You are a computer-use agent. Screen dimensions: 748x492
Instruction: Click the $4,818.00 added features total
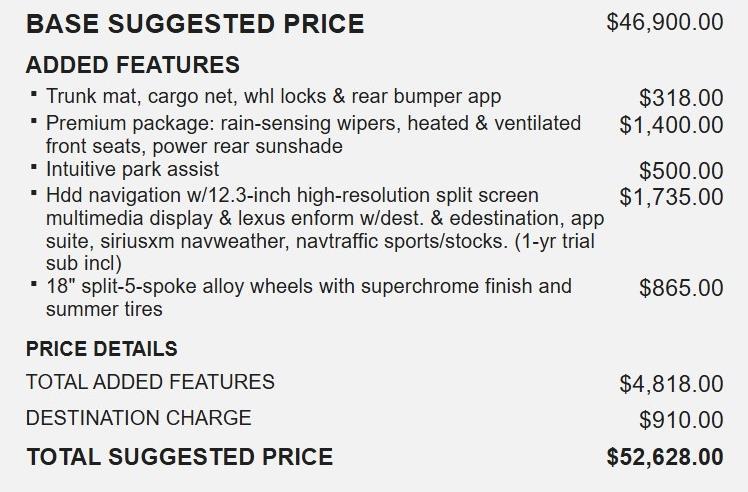670,384
